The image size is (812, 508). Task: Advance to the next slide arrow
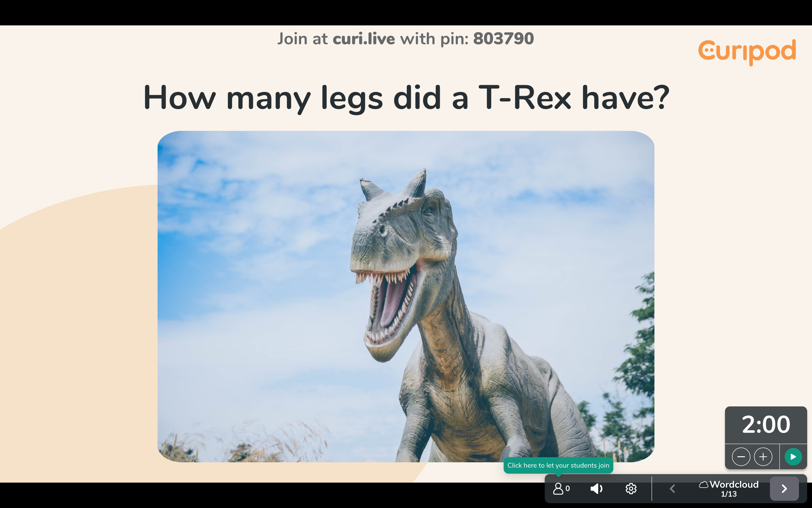pos(784,488)
